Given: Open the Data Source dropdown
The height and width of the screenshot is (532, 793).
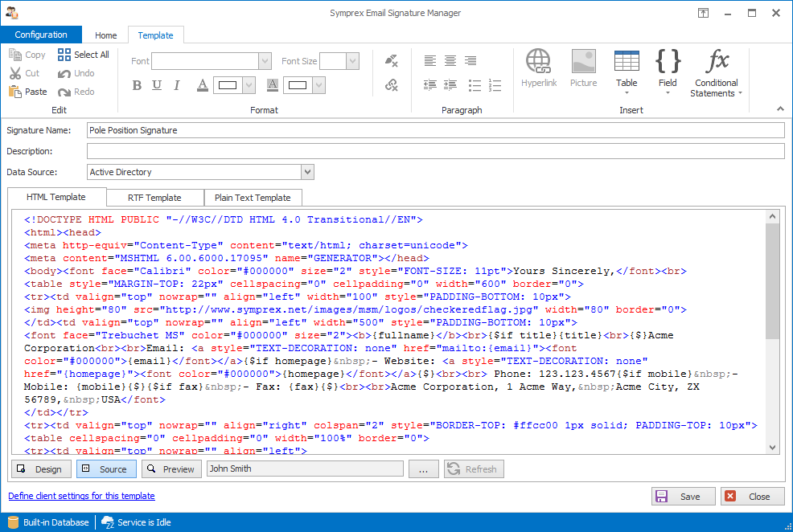Looking at the screenshot, I should coord(307,172).
